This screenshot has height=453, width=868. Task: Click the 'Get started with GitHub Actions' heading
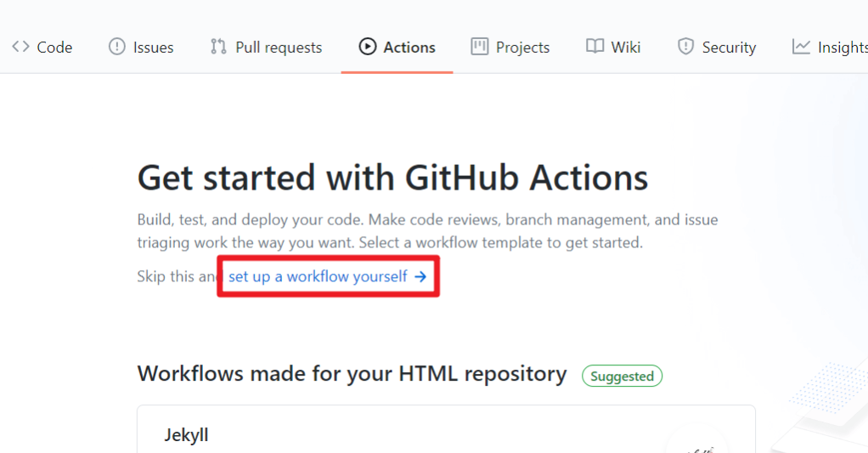click(x=392, y=178)
